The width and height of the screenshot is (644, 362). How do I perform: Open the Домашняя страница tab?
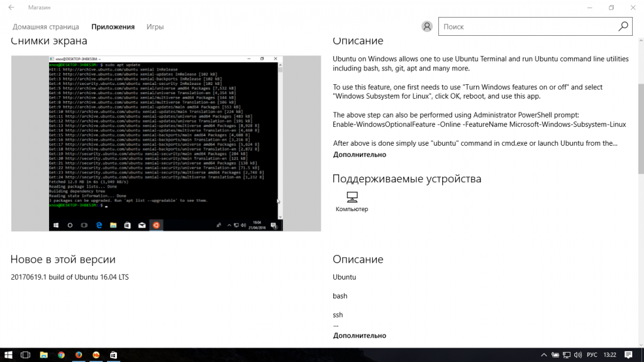(x=45, y=26)
